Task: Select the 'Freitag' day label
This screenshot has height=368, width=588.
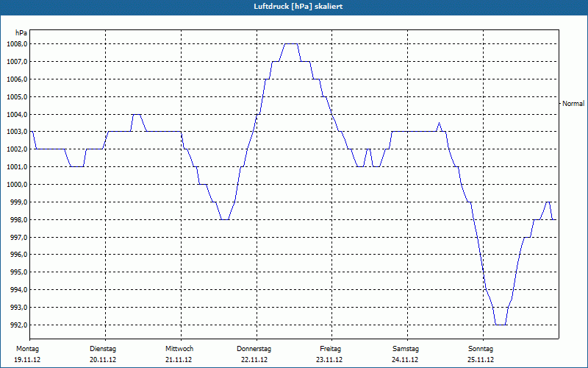Action: 330,349
